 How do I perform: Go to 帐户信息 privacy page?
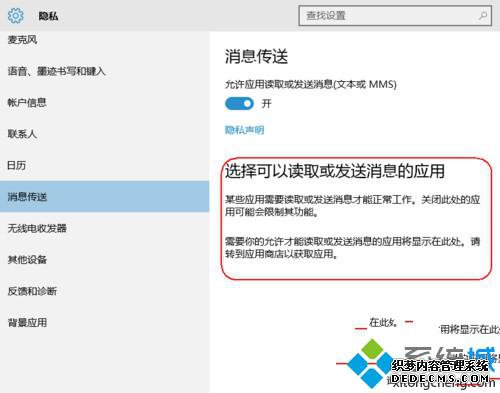pos(27,102)
